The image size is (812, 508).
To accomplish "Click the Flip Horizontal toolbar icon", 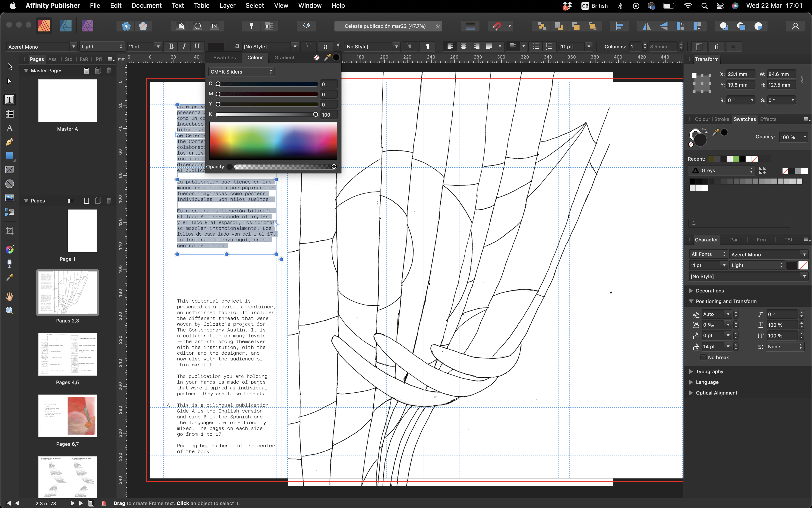I will point(646,26).
